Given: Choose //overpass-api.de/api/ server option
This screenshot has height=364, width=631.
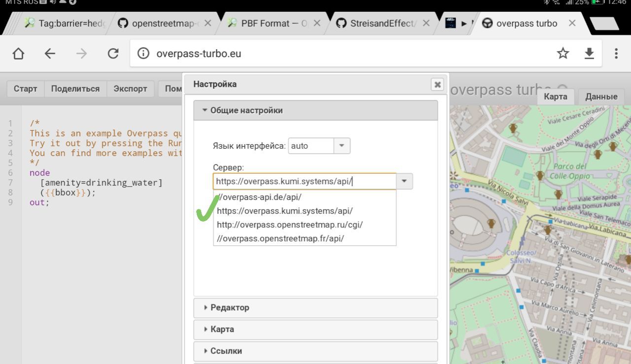Looking at the screenshot, I should coord(305,197).
